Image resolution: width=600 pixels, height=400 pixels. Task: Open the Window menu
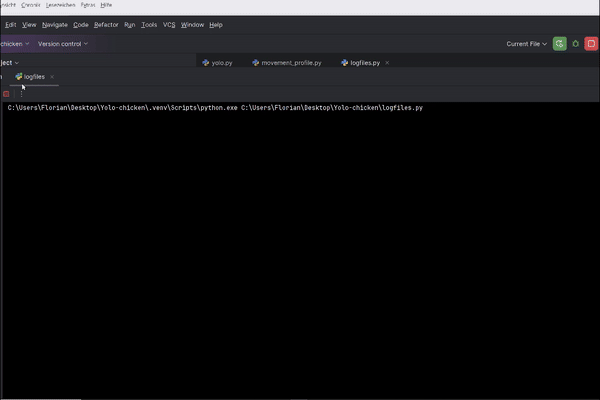tap(192, 25)
